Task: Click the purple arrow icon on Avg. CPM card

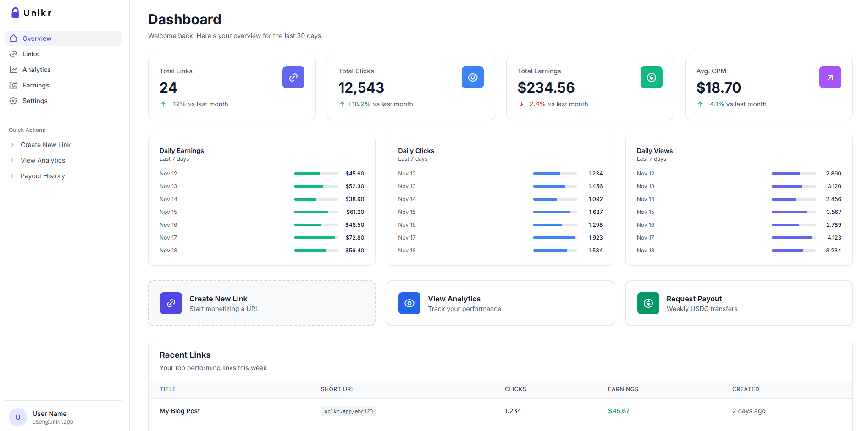Action: pyautogui.click(x=830, y=77)
